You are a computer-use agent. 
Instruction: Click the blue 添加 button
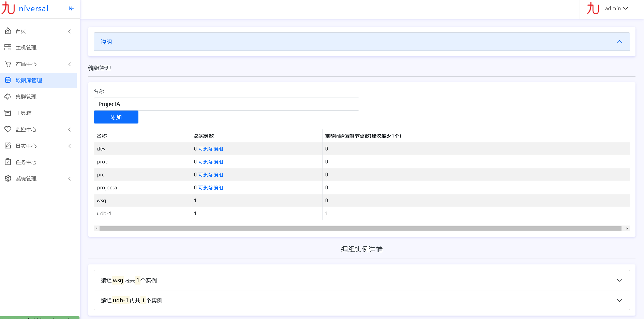coord(116,117)
